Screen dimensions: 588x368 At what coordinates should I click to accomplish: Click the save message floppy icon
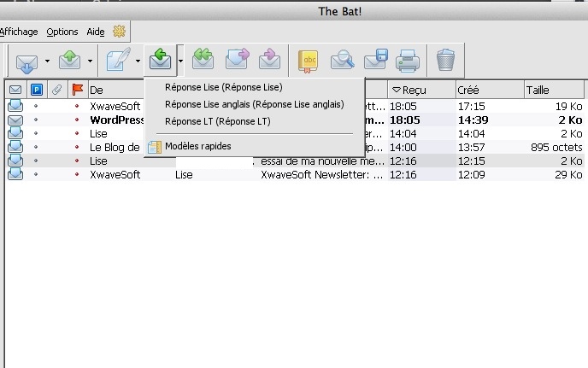pos(374,61)
